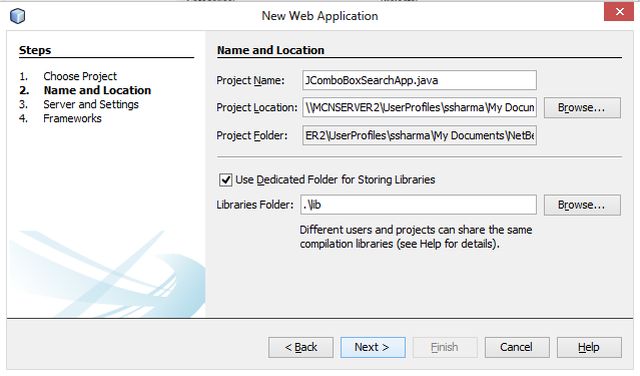Click the Project Name label
The height and width of the screenshot is (376, 640).
tap(251, 80)
